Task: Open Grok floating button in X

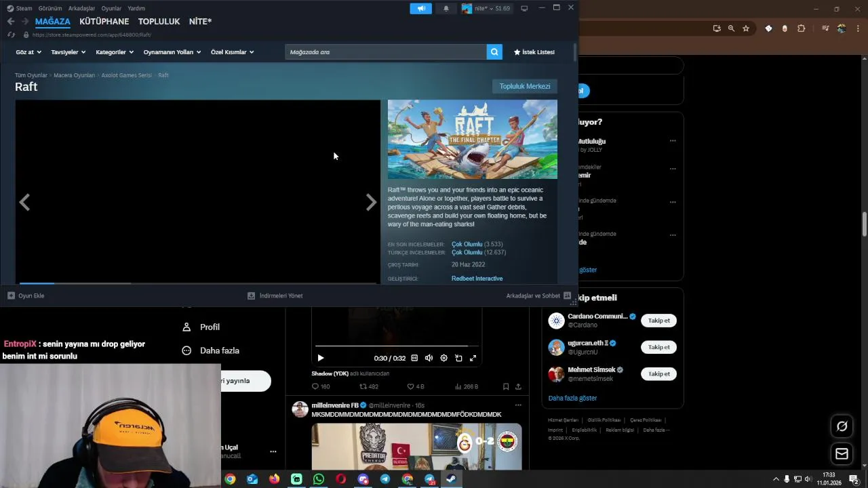Action: [x=842, y=426]
